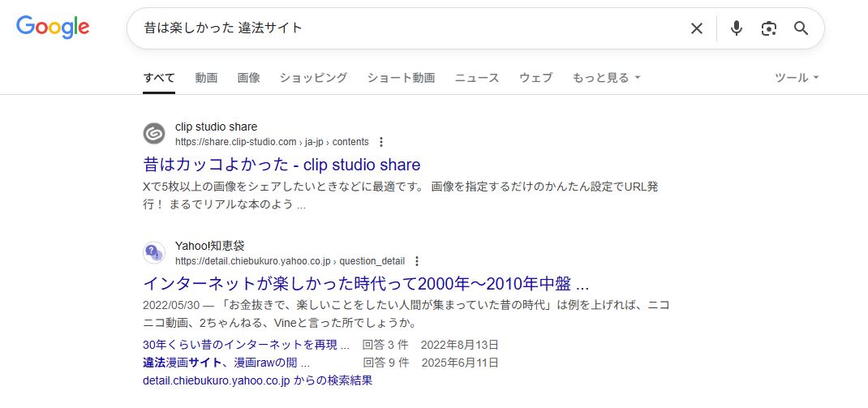Switch to the ウェブ tab
Screen dimensions: 868x408
pyautogui.click(x=536, y=78)
